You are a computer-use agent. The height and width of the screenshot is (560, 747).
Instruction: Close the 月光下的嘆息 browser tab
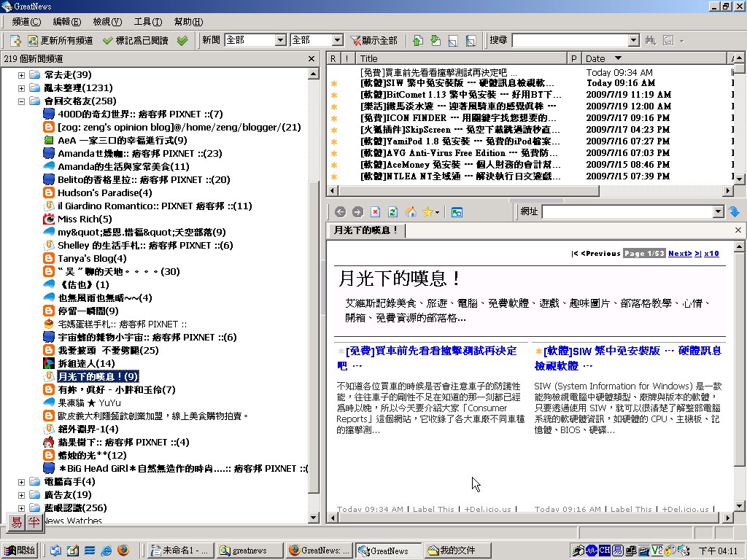pos(738,230)
